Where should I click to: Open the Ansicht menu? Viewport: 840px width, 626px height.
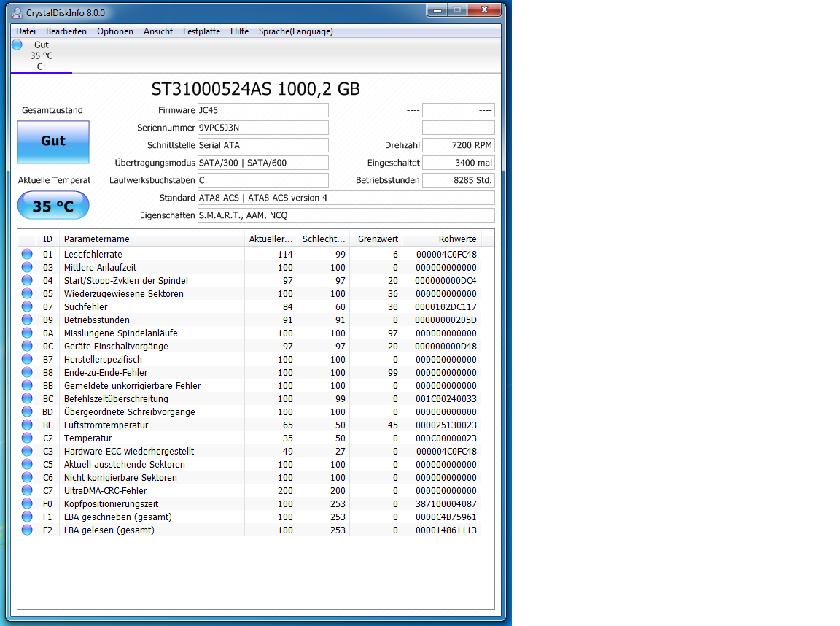click(158, 31)
